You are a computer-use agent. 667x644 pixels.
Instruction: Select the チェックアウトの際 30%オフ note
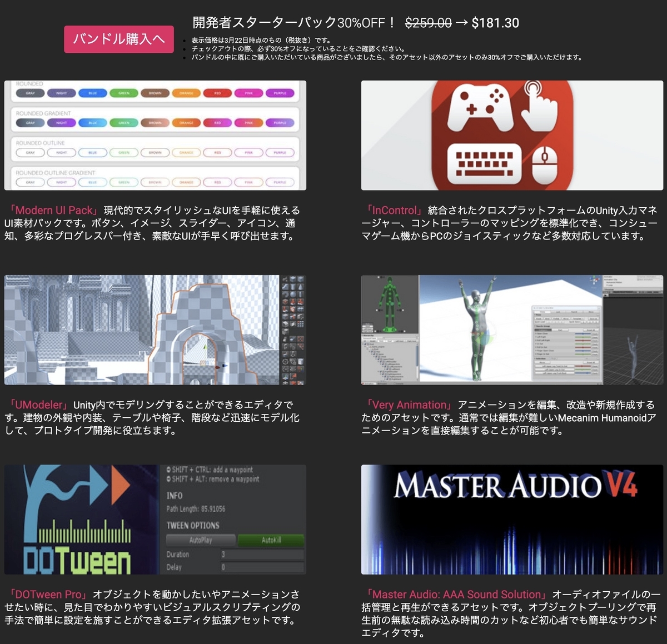[x=298, y=48]
